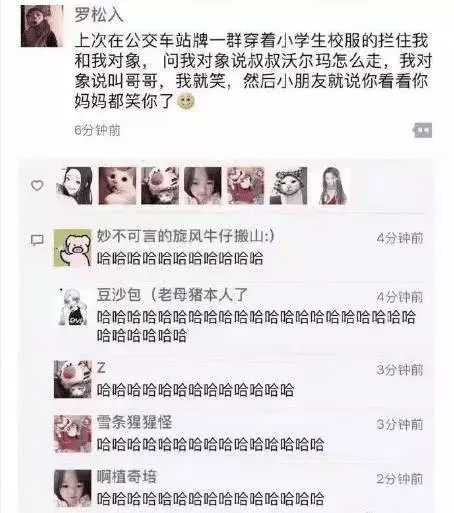Image resolution: width=454 pixels, height=513 pixels.
Task: Open the username 罗松入 profile link
Action: pyautogui.click(x=99, y=15)
